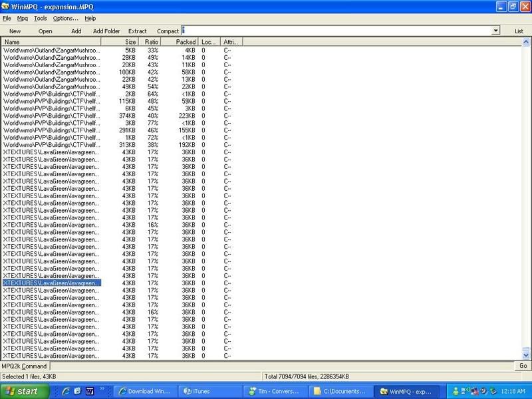This screenshot has height=399, width=532.
Task: Select the CTF\hellf row sized 291KB
Action: pos(52,130)
